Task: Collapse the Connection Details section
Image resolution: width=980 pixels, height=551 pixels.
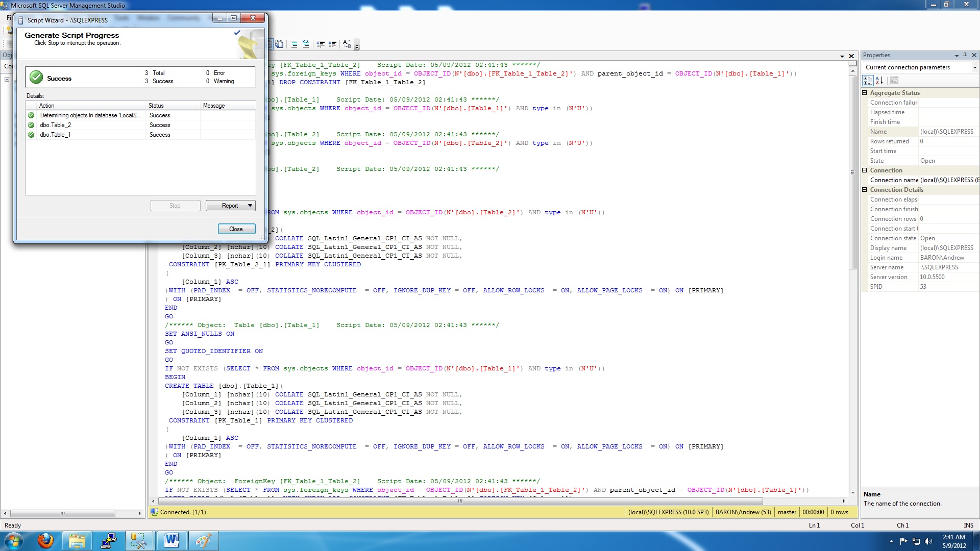Action: click(865, 190)
